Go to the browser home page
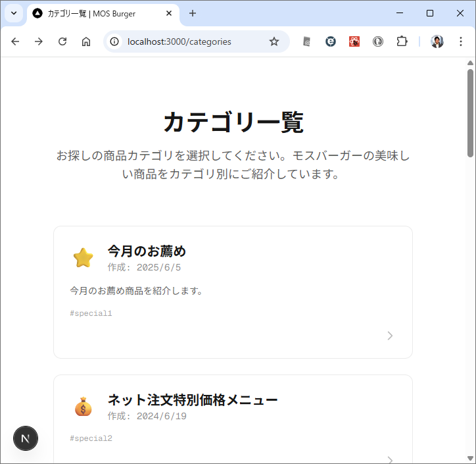This screenshot has height=464, width=476. click(x=86, y=41)
